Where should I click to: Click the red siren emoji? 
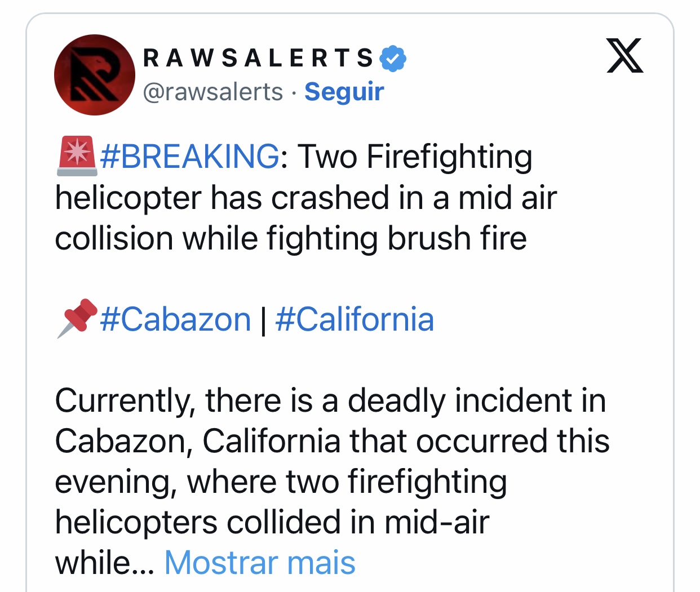[x=76, y=156]
